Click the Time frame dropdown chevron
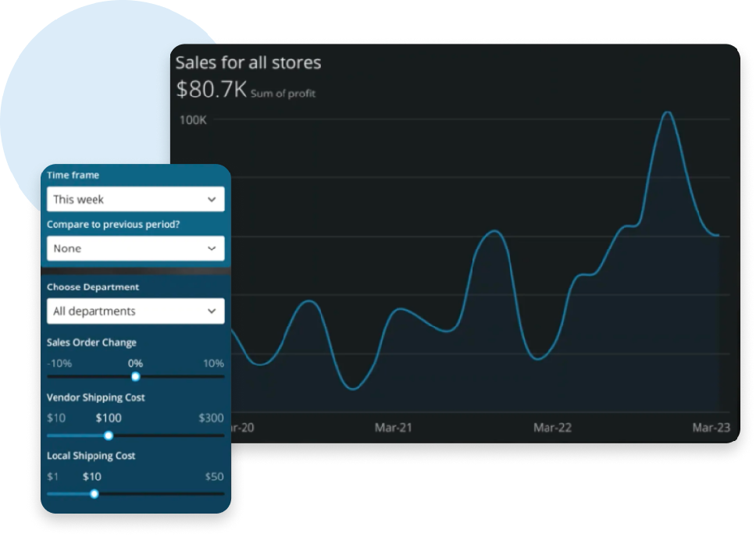Viewport: 756px width, 537px height. tap(212, 199)
